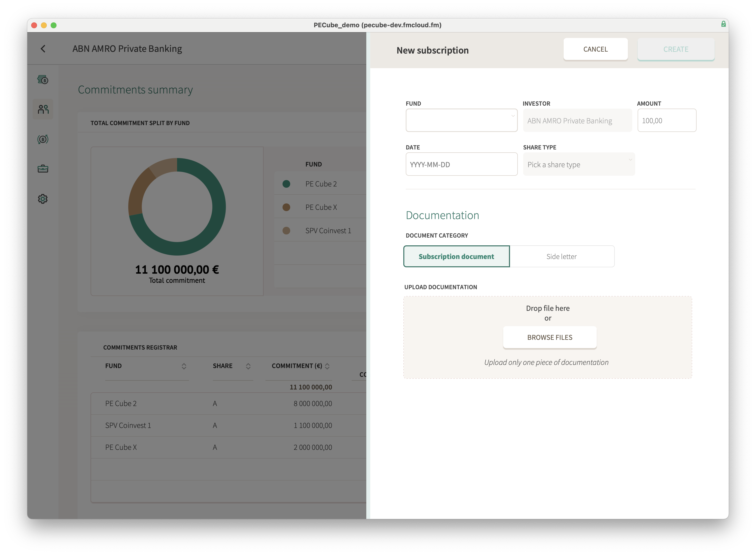Click PE Cube 2 in the fund legend
The height and width of the screenshot is (555, 756).
pos(321,184)
